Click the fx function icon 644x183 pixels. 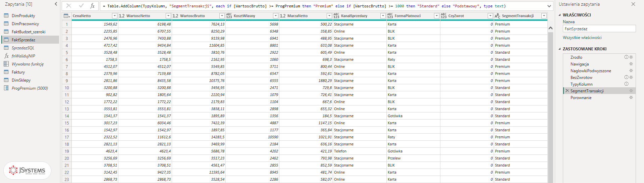pyautogui.click(x=93, y=6)
